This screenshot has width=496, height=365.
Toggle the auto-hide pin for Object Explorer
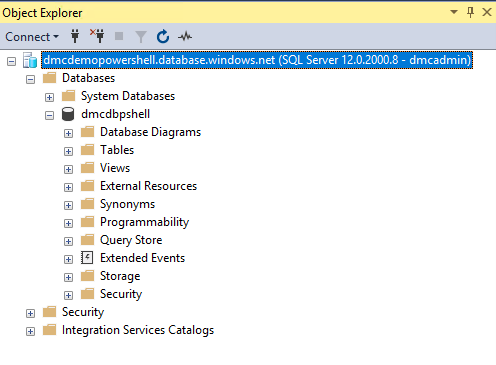[470, 12]
